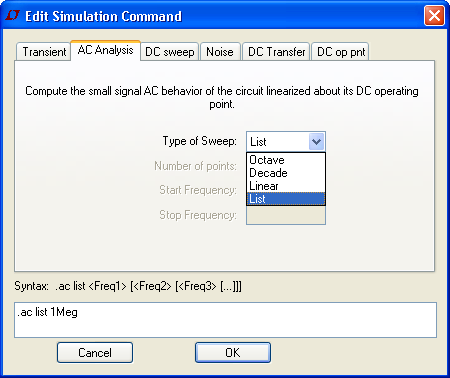Image resolution: width=450 pixels, height=378 pixels.
Task: Switch to DC Transfer tab
Action: click(276, 52)
